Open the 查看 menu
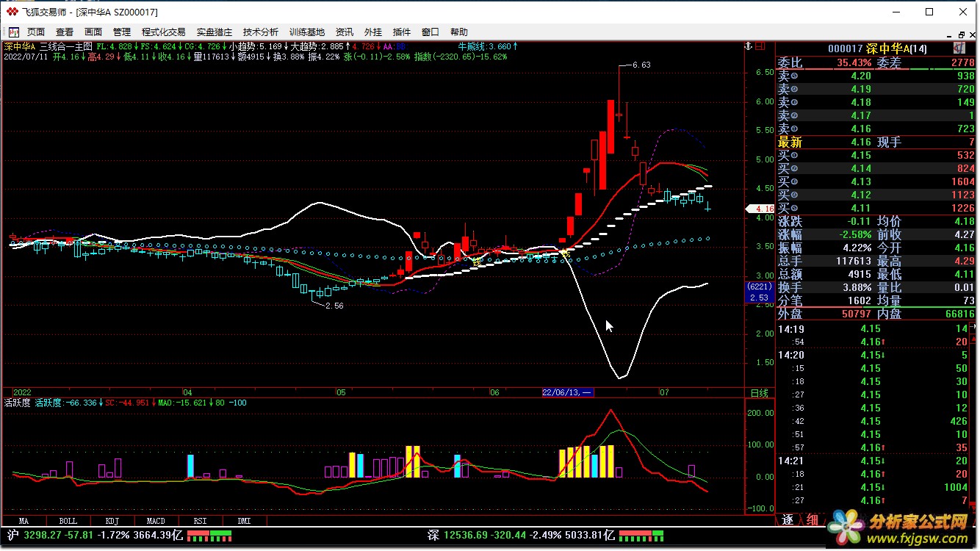 [x=65, y=32]
